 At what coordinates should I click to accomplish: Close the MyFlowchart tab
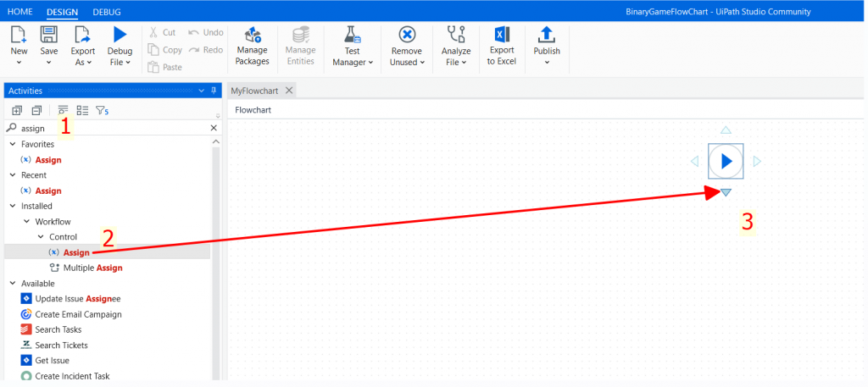click(x=288, y=91)
